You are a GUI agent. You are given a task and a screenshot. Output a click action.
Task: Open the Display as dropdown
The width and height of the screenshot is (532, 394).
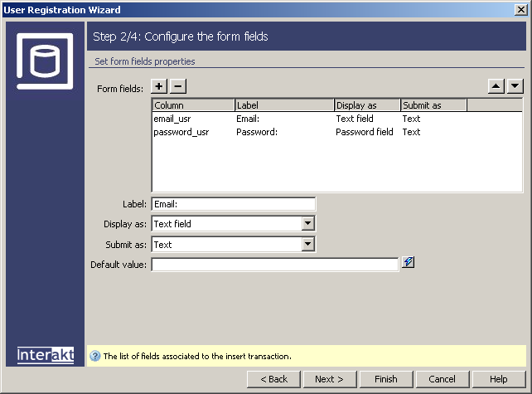(308, 224)
